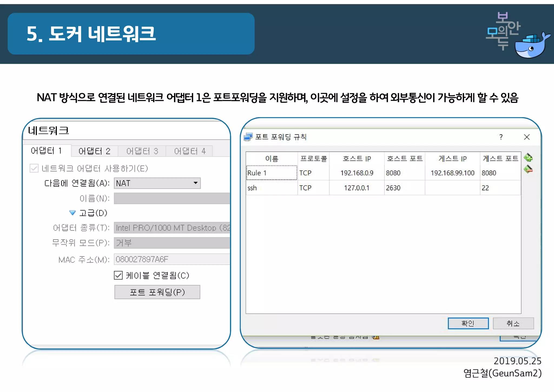Click the 확인 button in the dialog
The width and height of the screenshot is (554, 392).
(468, 323)
